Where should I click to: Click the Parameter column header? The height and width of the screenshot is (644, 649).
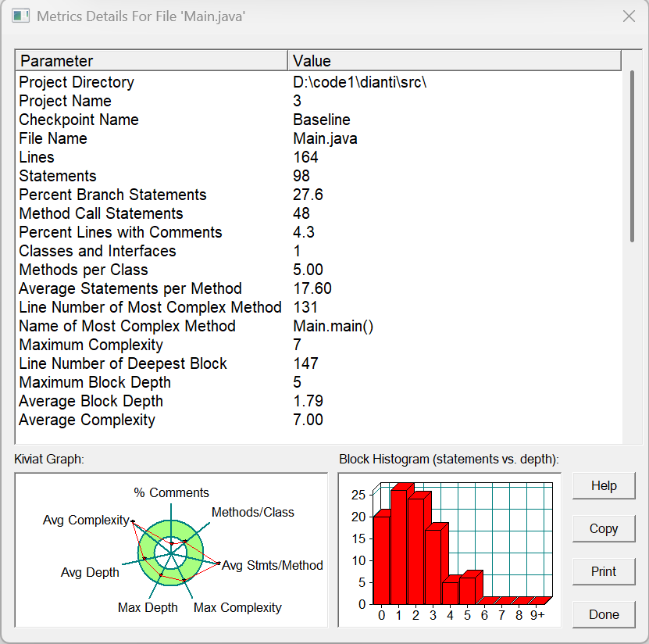coord(152,61)
